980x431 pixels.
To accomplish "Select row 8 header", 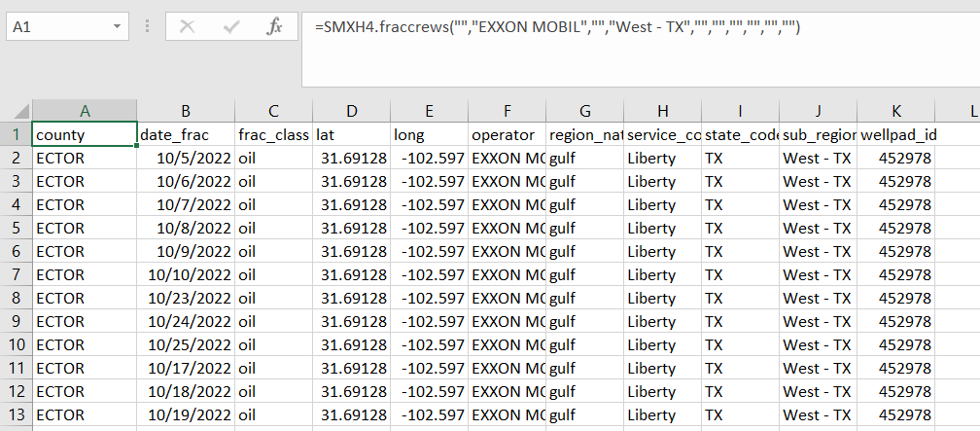I will (17, 298).
